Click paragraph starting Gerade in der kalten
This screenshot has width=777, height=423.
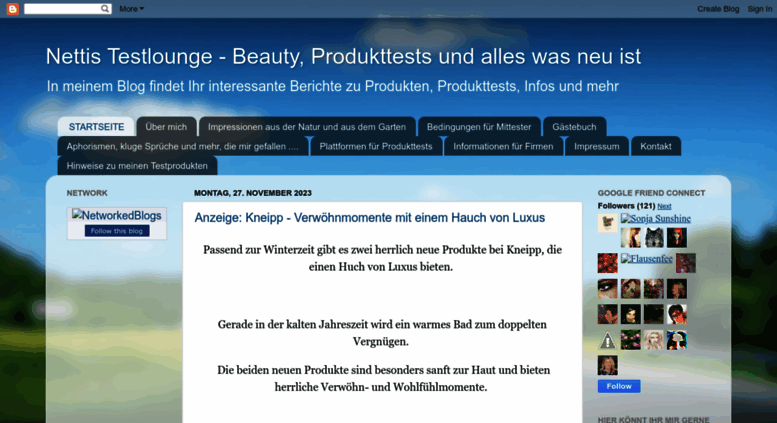coord(382,333)
